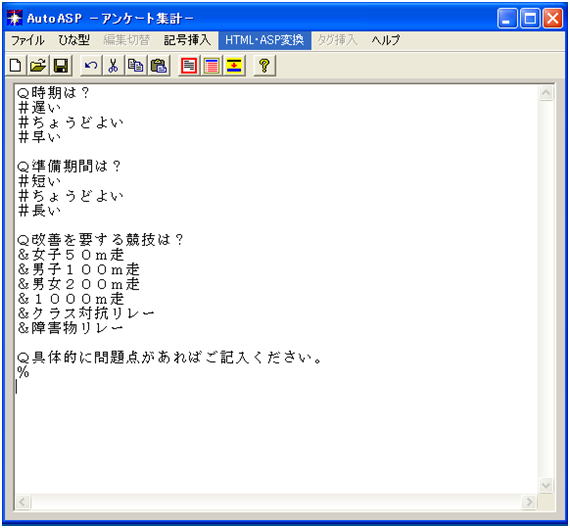
Task: Open help with the question mark icon
Action: pos(264,66)
